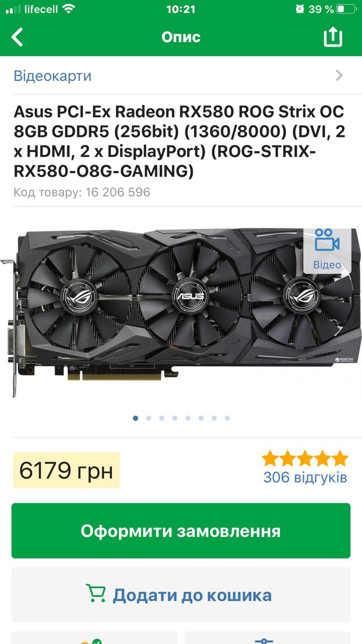
Task: Expand the Відеокарти category chevron
Action: pyautogui.click(x=339, y=76)
